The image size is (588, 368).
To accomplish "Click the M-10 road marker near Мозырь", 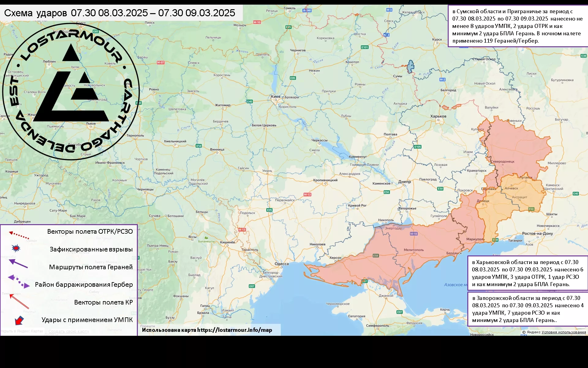I will pos(257,22).
